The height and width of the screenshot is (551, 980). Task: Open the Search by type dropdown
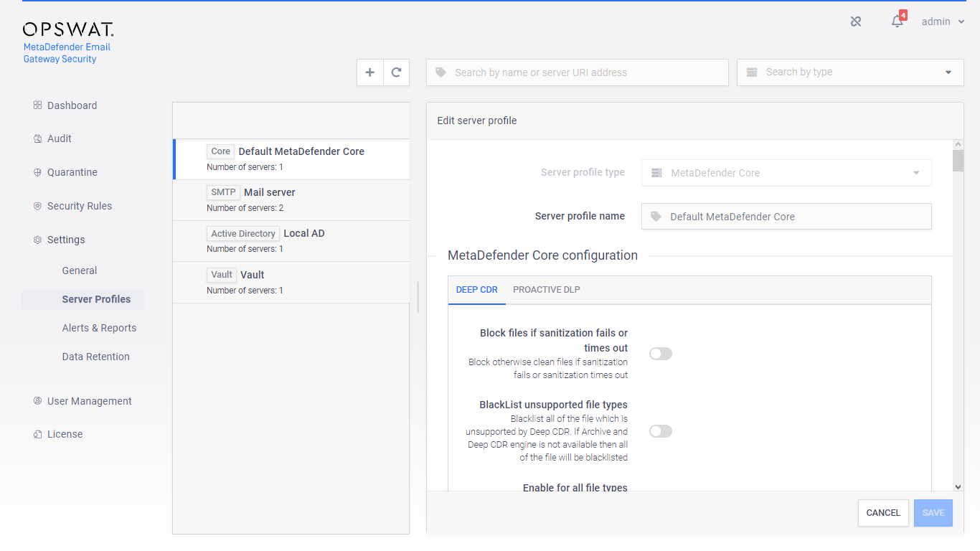[850, 72]
